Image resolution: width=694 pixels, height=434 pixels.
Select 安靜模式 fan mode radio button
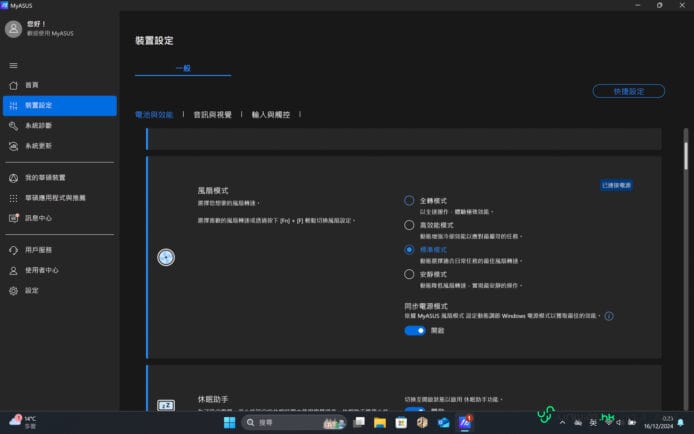(409, 274)
